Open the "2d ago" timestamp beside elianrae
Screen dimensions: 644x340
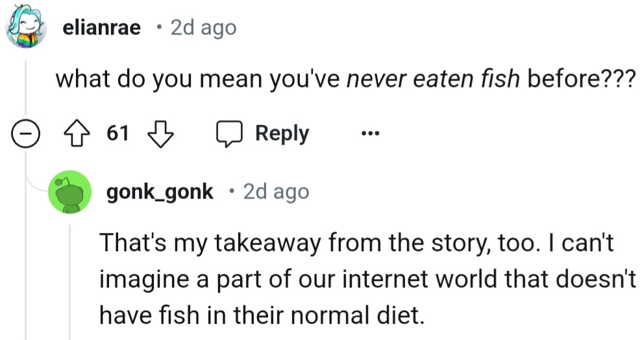point(203,28)
